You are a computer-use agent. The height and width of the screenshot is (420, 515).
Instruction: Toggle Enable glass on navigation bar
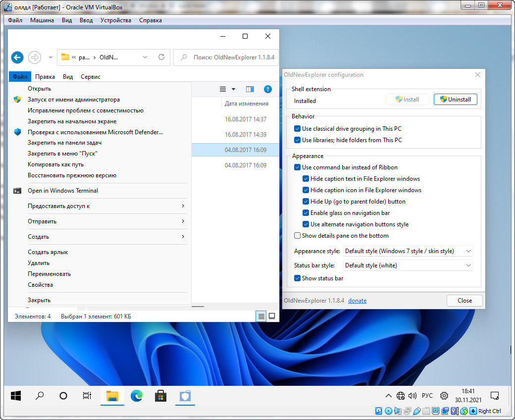tap(306, 213)
